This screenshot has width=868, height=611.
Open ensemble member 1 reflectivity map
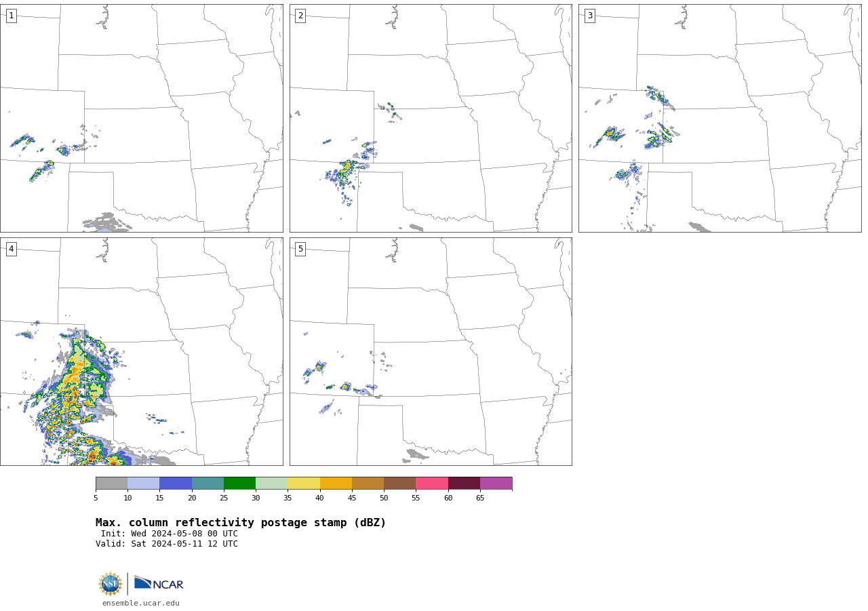point(142,119)
